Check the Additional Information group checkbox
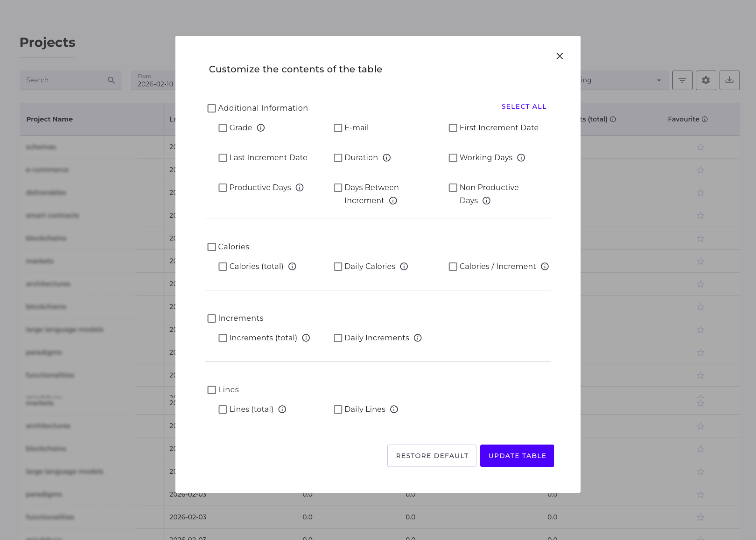The height and width of the screenshot is (540, 756). [212, 108]
